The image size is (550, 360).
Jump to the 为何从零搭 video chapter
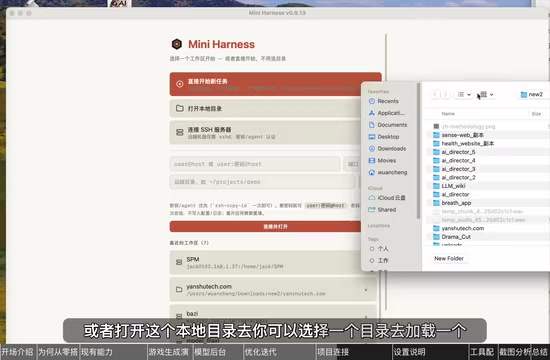click(58, 352)
